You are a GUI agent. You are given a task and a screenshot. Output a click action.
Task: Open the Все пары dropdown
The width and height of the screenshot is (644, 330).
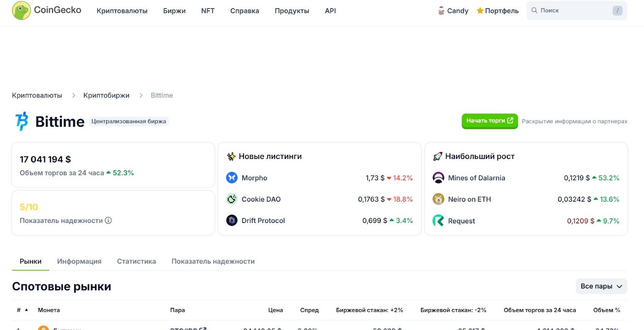point(601,286)
